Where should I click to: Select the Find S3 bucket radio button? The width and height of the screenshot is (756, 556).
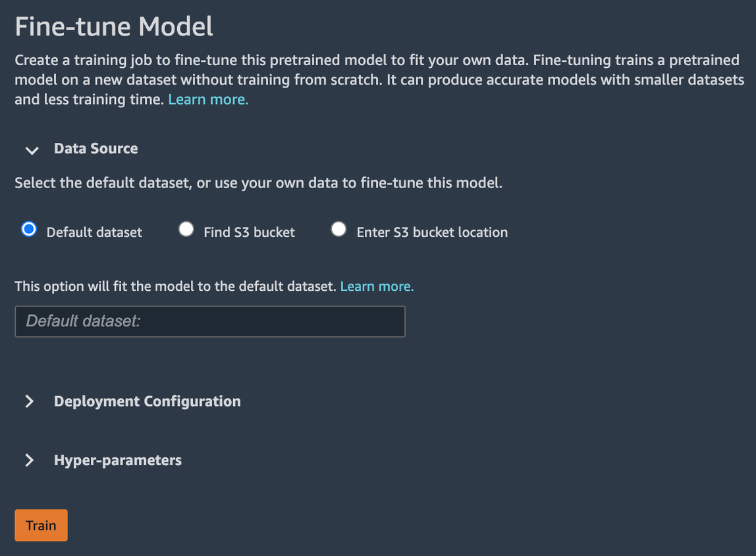pos(186,228)
